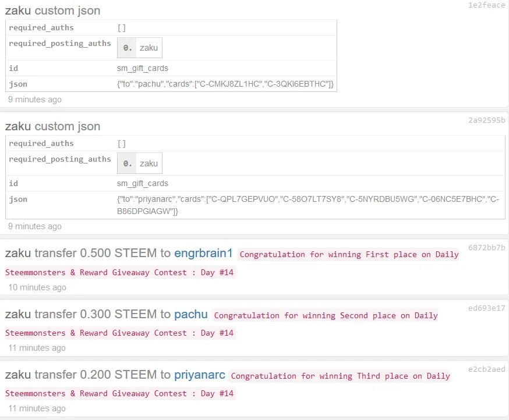Click sm_gift_cards id in first table
This screenshot has width=509, height=420.
coord(143,68)
